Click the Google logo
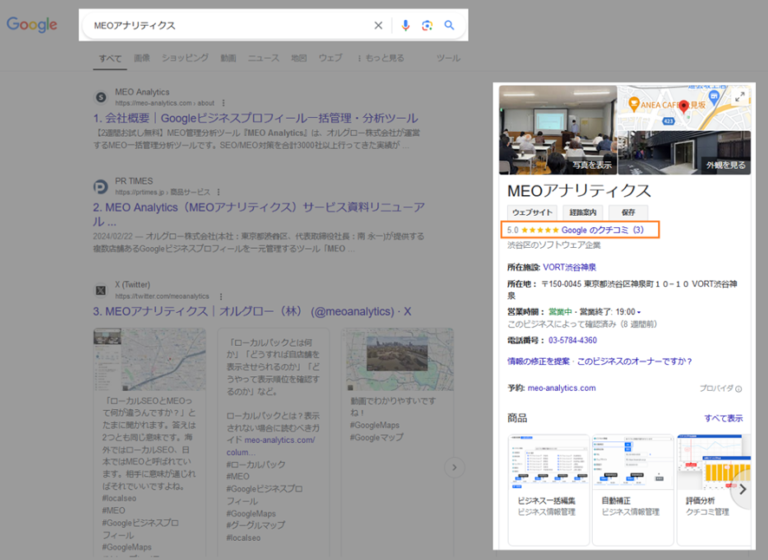The width and height of the screenshot is (768, 560). pyautogui.click(x=32, y=24)
